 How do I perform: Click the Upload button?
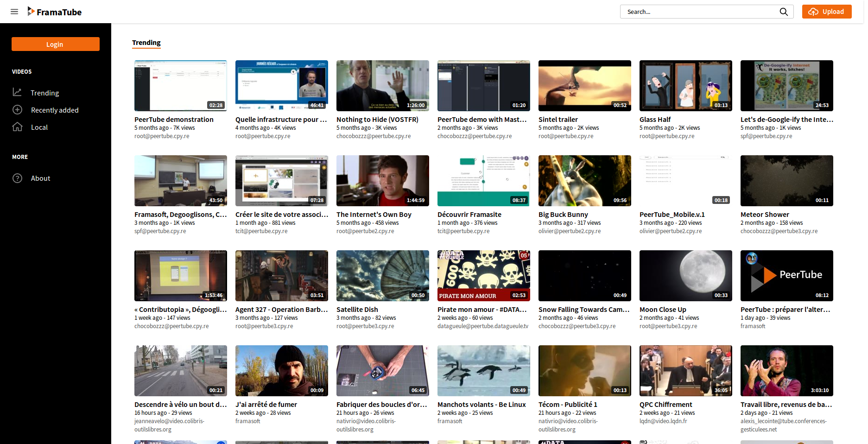coord(827,12)
